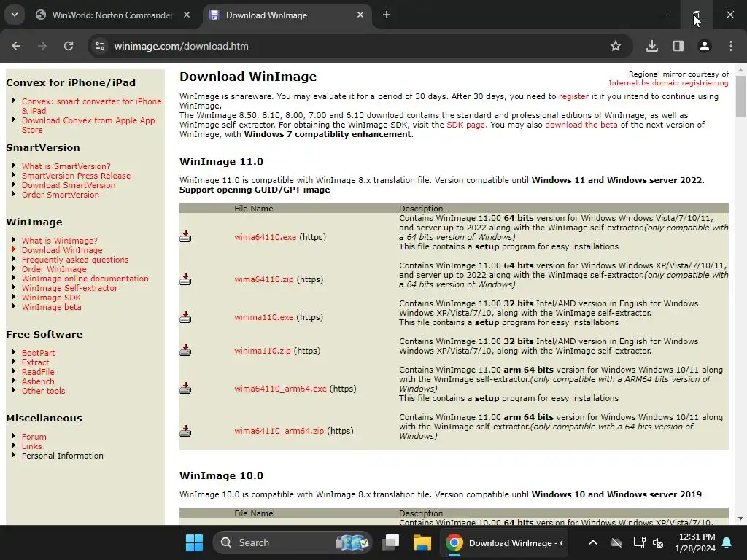Viewport: 747px width, 560px height.
Task: Open the Order SmartVersion sidebar link
Action: tap(60, 195)
